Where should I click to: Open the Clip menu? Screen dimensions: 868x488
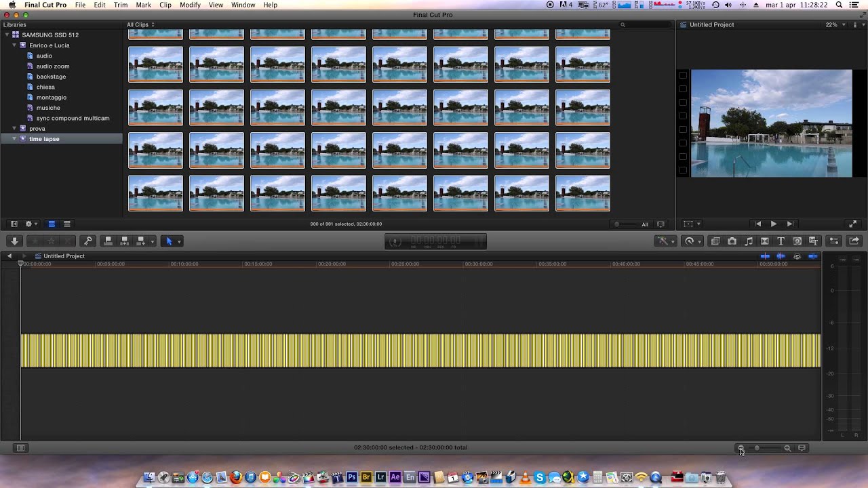click(165, 5)
